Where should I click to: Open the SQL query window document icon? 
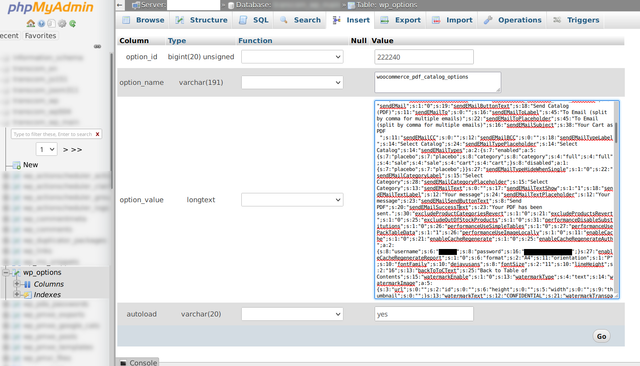[51, 24]
